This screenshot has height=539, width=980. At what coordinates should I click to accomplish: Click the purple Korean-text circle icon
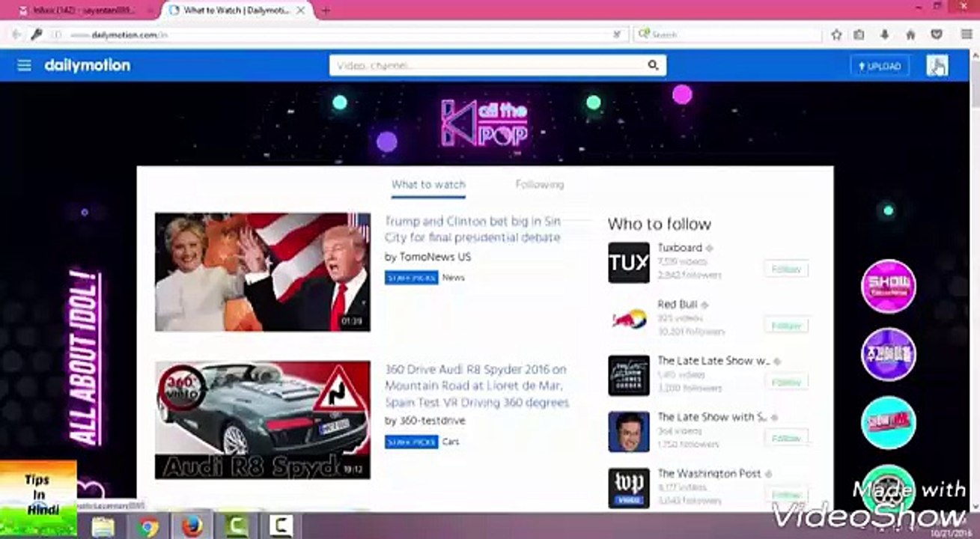tap(889, 355)
